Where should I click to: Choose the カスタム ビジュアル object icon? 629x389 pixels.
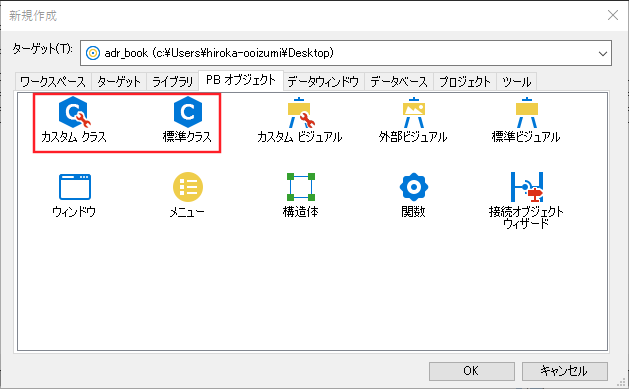tap(300, 113)
